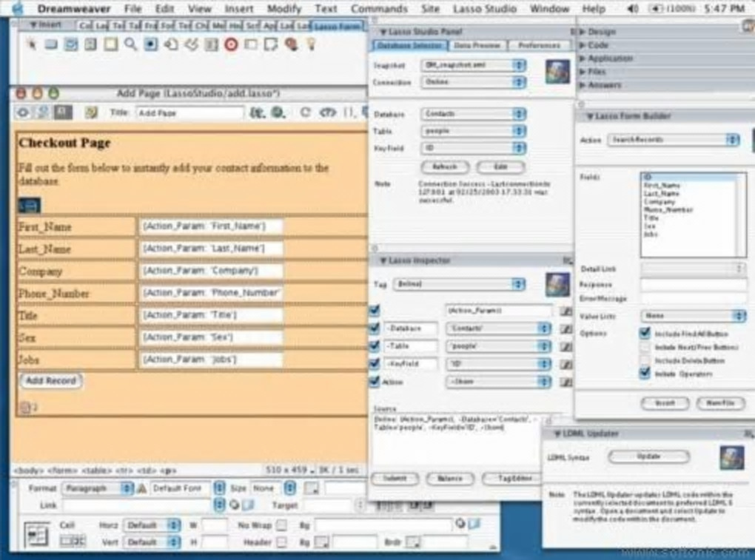The height and width of the screenshot is (560, 755).
Task: Open the Format Paragraph dropdown
Action: pyautogui.click(x=97, y=488)
